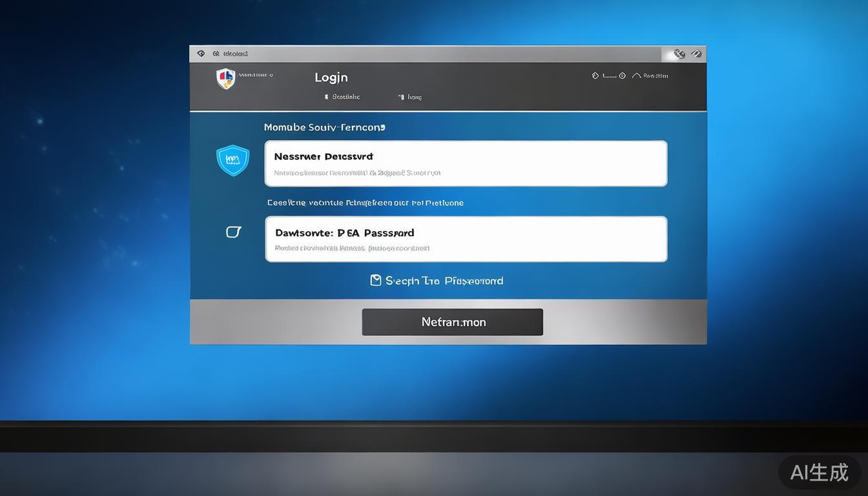Click the link-shaped icon in the title bar's right corner
The width and height of the screenshot is (868, 496).
679,54
